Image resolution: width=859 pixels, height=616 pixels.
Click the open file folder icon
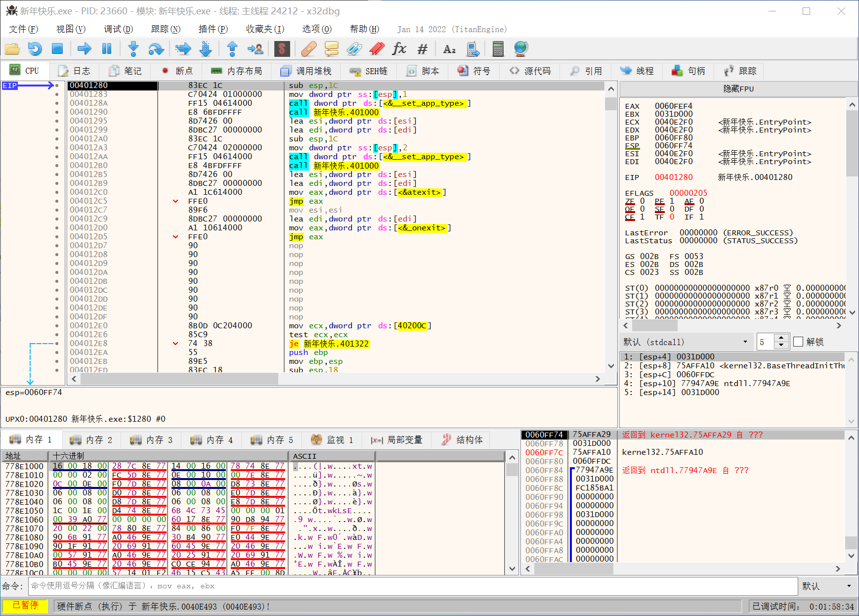[12, 49]
